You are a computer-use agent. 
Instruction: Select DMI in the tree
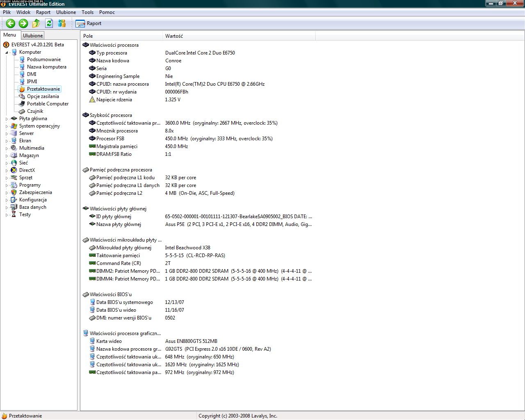click(x=32, y=74)
